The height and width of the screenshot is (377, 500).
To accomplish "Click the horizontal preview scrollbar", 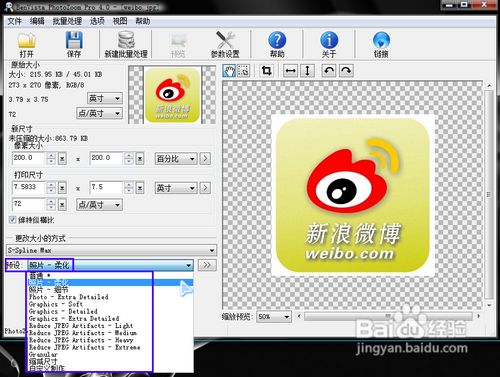I will coord(388,316).
